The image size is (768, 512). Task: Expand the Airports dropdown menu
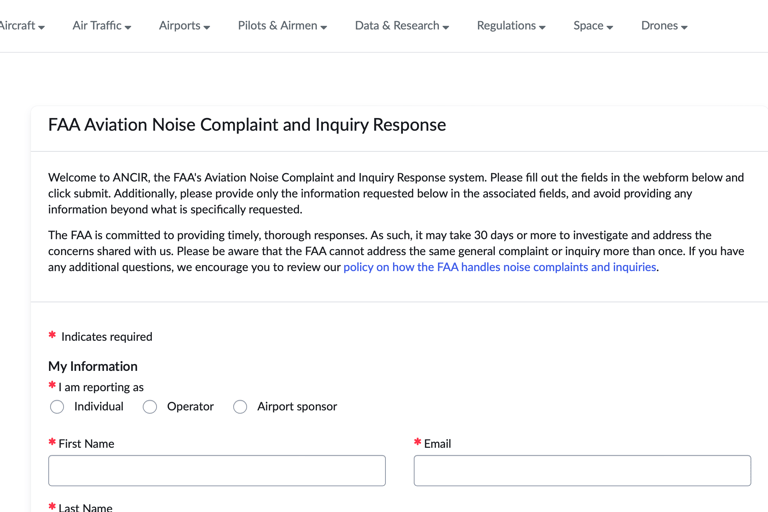184,25
